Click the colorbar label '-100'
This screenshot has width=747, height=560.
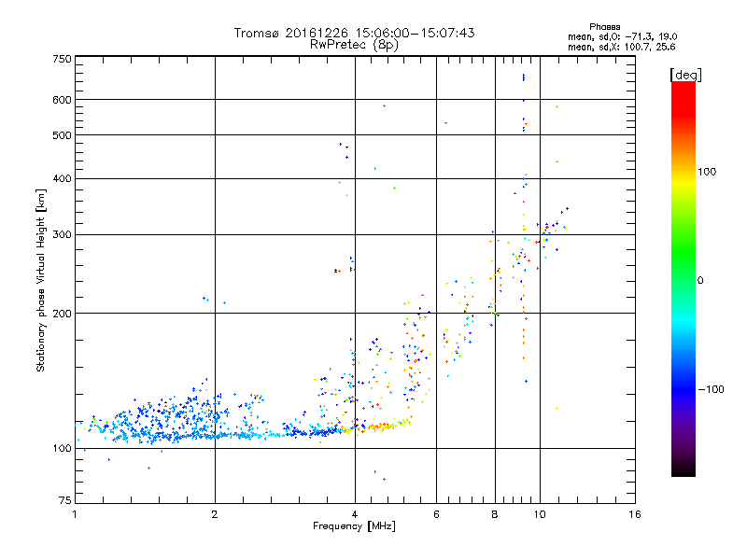click(x=711, y=389)
